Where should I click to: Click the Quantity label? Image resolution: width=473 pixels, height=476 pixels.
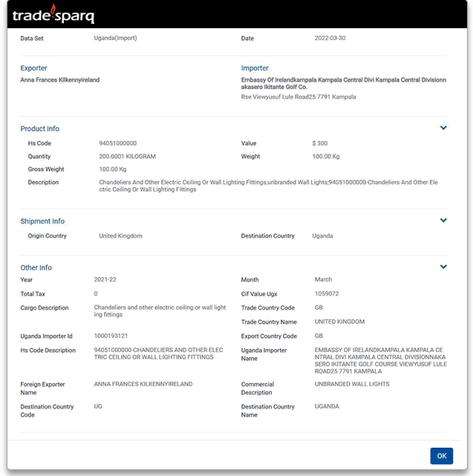click(39, 157)
